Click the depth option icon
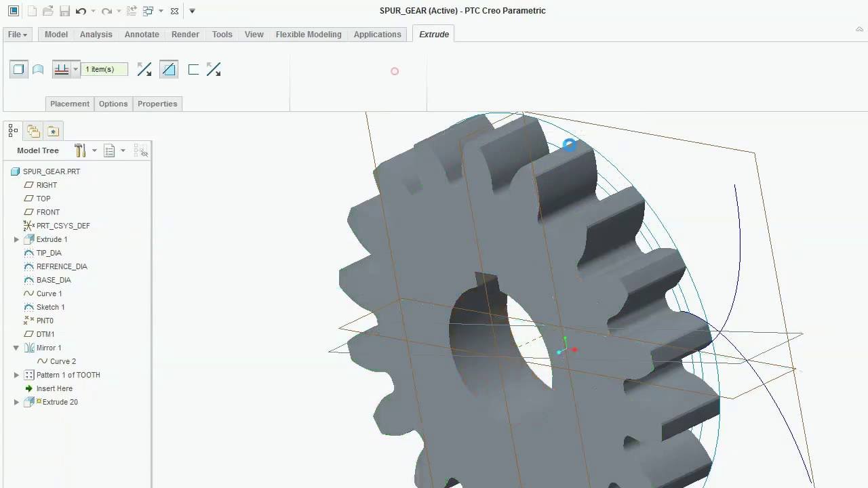The width and height of the screenshot is (868, 488). (62, 69)
